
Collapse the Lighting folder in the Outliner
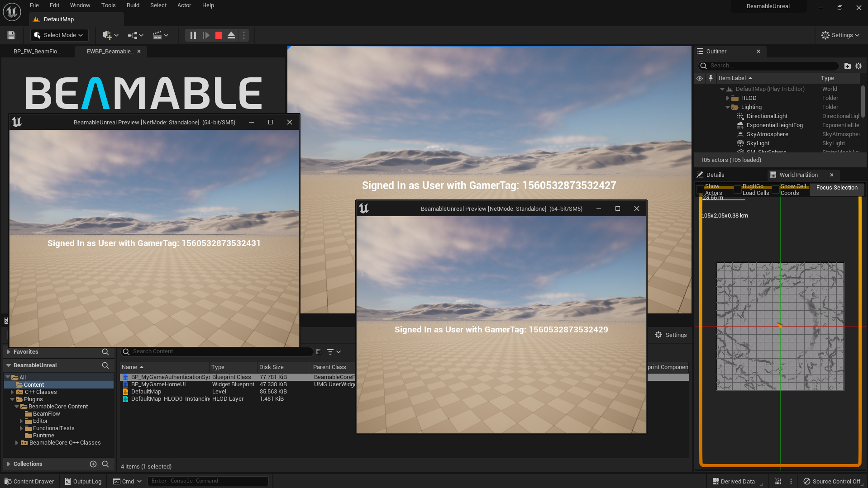click(x=728, y=107)
